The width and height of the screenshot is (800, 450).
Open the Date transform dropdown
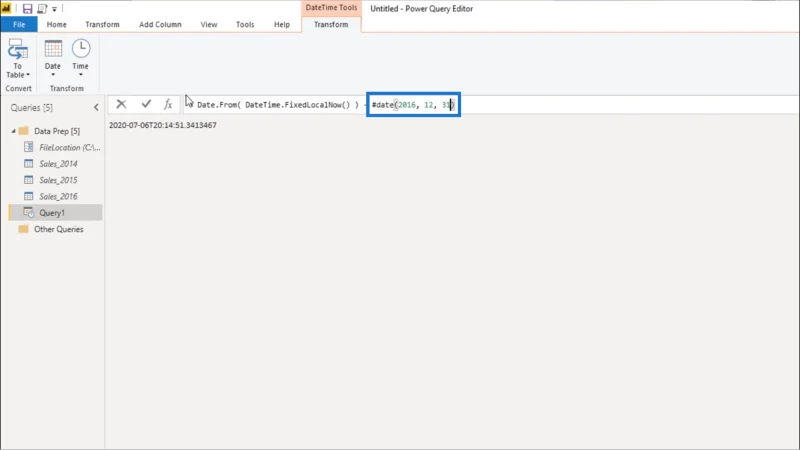click(53, 59)
